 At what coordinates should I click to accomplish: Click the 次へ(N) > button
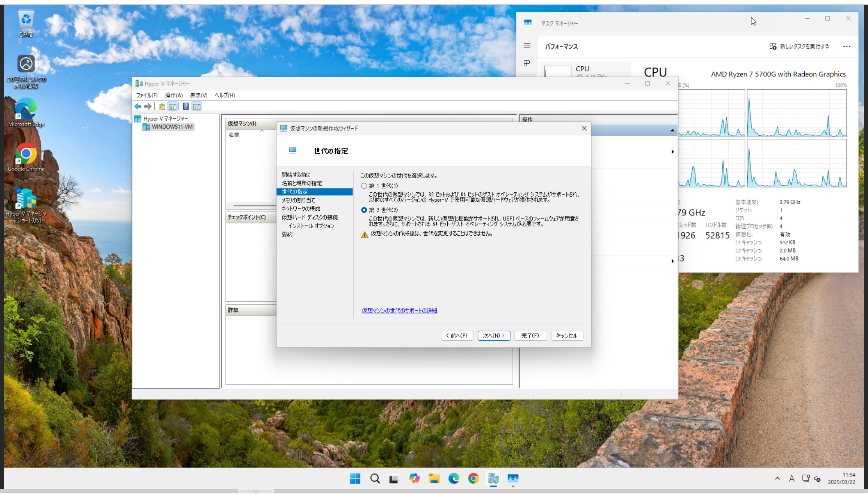tap(493, 335)
